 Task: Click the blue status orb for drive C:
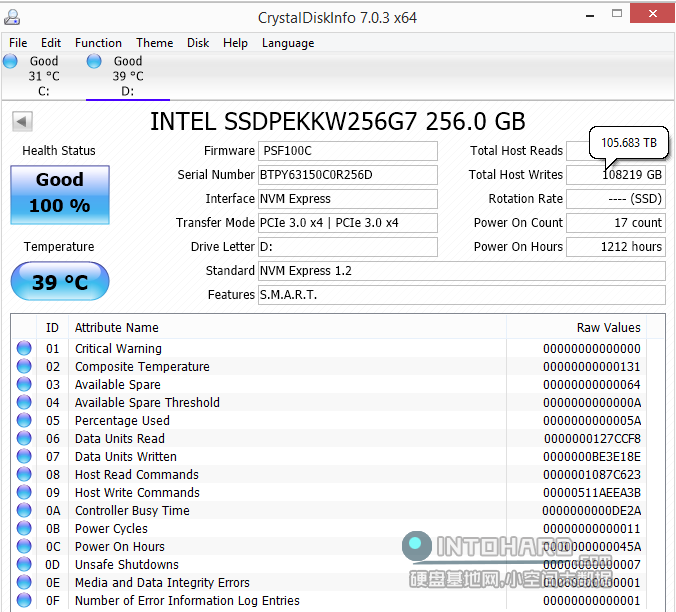[x=10, y=61]
